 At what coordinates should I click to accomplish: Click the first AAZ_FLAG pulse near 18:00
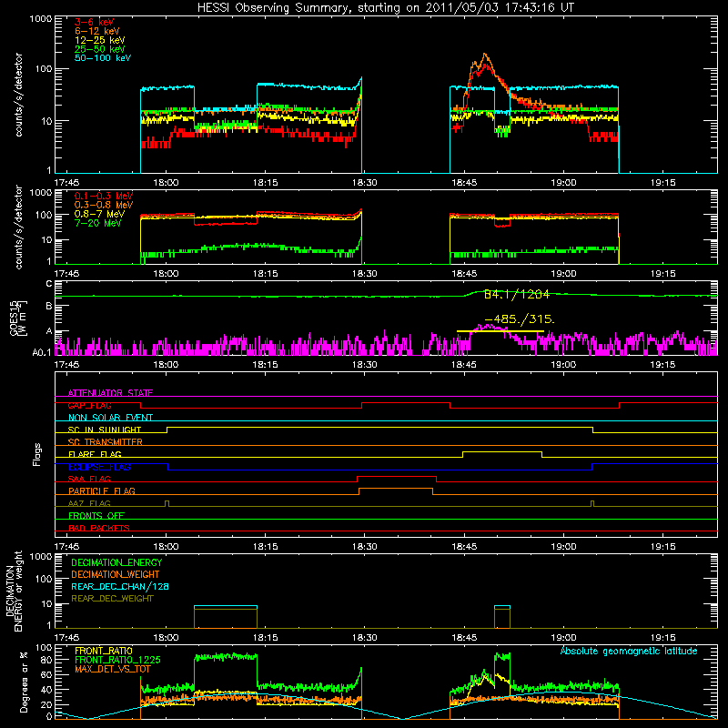click(167, 503)
